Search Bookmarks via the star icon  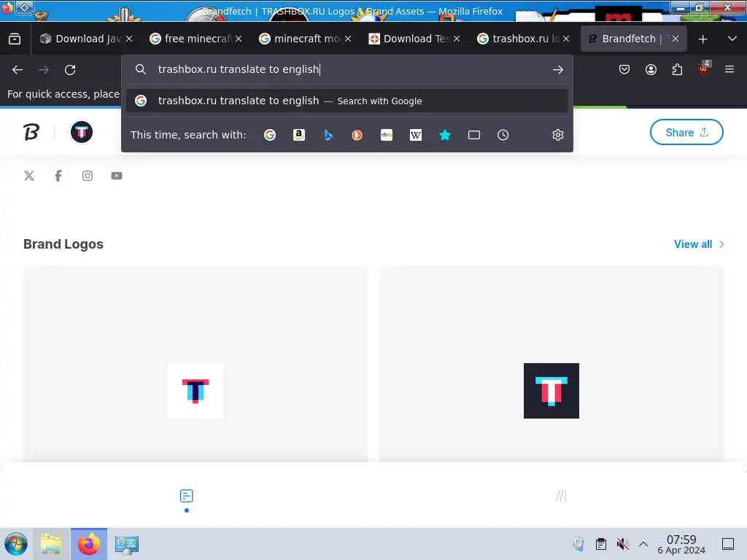(x=445, y=135)
